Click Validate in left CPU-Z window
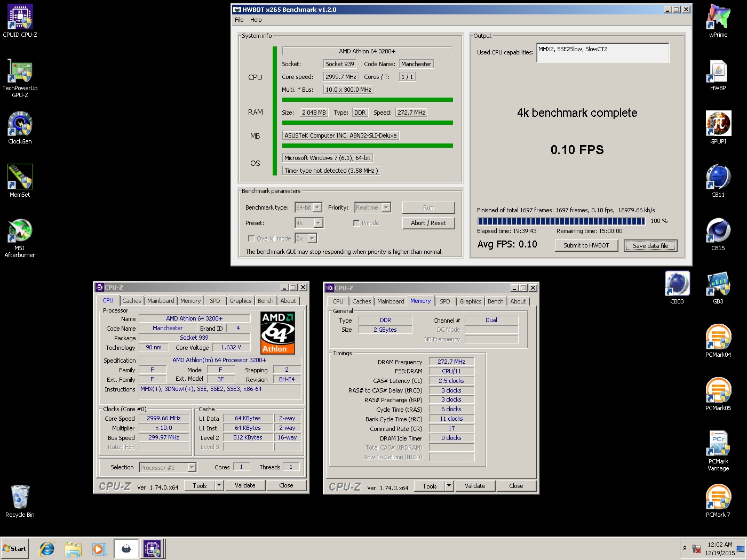The image size is (747, 560). click(245, 485)
